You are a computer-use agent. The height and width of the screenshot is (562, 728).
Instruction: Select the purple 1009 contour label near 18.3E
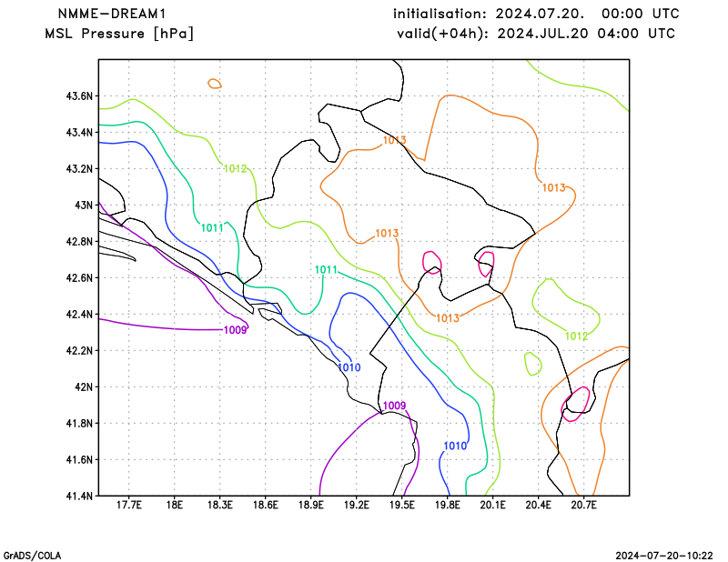[235, 330]
